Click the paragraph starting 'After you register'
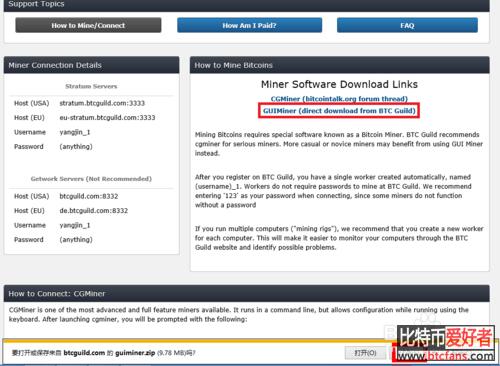The width and height of the screenshot is (500, 366). [x=333, y=191]
